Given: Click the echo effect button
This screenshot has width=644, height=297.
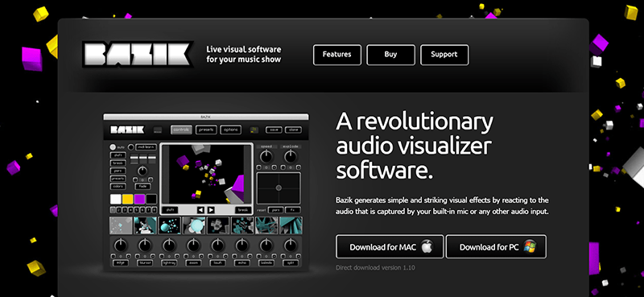Looking at the screenshot, I should pos(242,263).
